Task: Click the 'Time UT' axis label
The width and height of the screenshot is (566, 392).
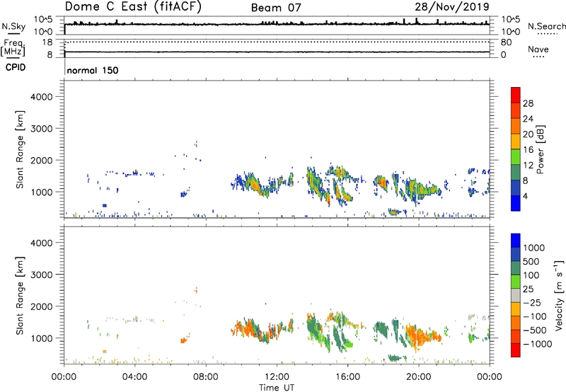Action: click(277, 388)
